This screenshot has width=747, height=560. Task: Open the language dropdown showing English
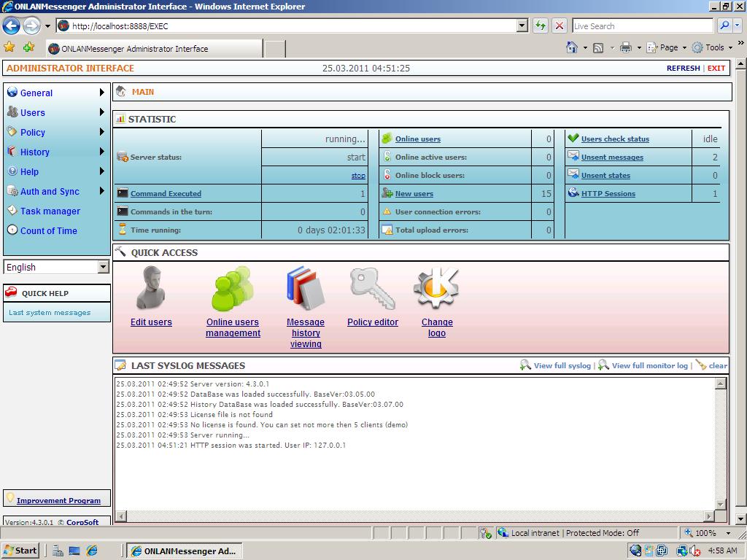56,267
